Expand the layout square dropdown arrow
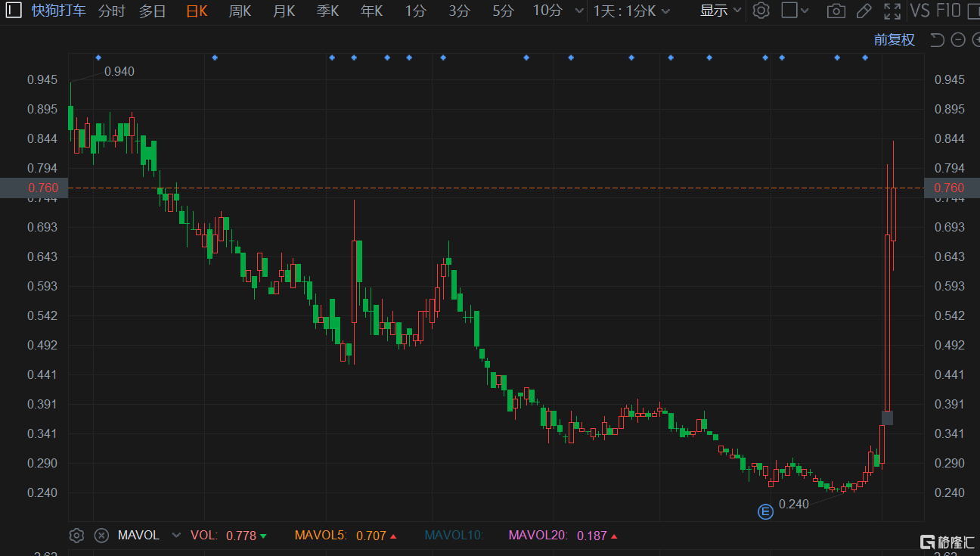 coord(805,11)
